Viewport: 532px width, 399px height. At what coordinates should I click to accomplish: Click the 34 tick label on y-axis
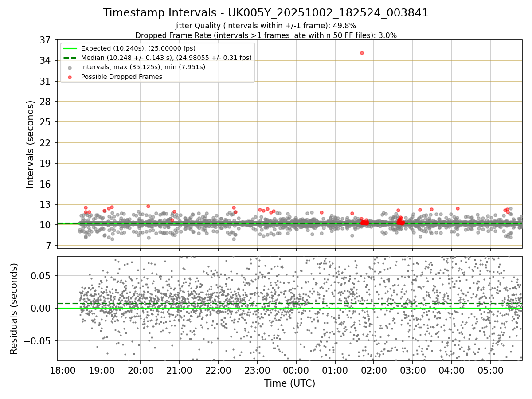pyautogui.click(x=45, y=60)
